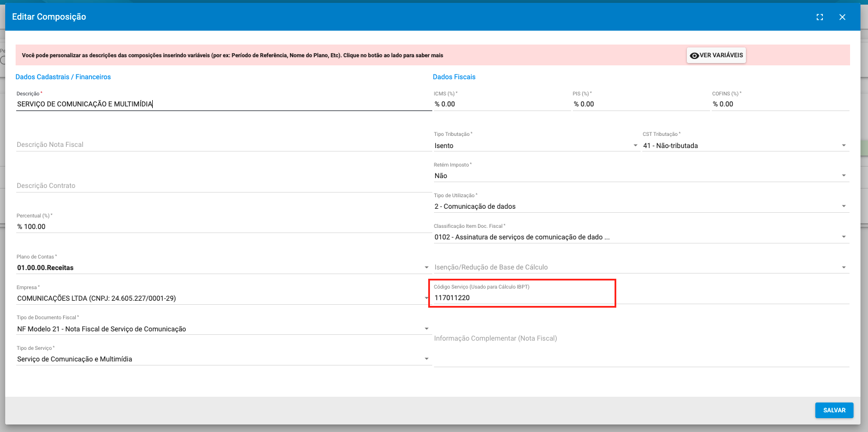868x432 pixels.
Task: Open the Tipo de Serviço dropdown
Action: tap(224, 359)
